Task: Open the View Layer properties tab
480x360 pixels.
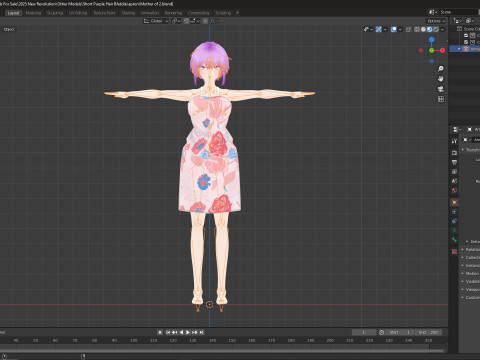Action: [454, 172]
